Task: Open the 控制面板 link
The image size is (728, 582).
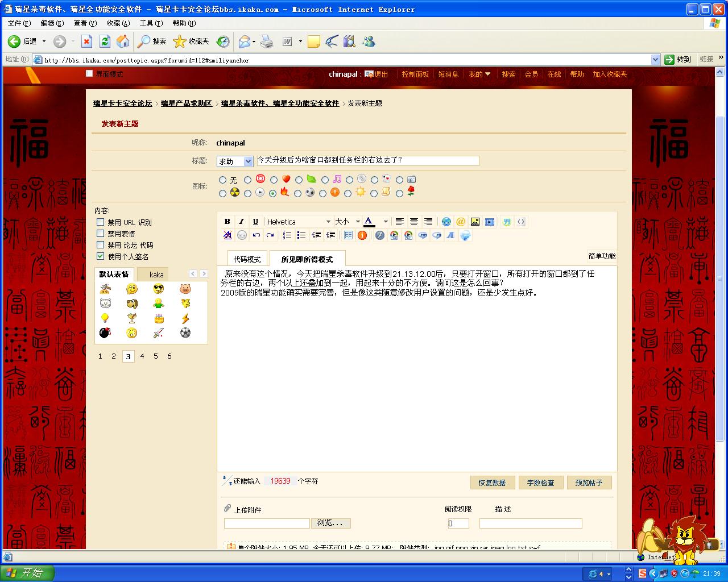Action: pos(415,74)
